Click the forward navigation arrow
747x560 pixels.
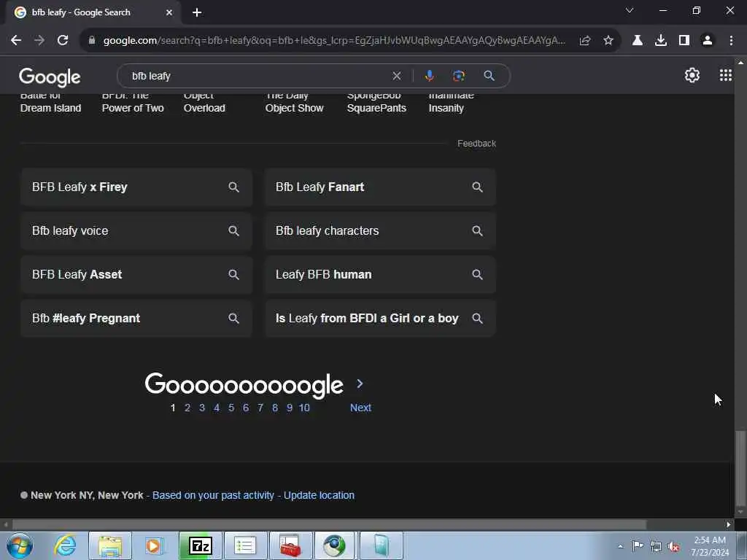tap(39, 41)
